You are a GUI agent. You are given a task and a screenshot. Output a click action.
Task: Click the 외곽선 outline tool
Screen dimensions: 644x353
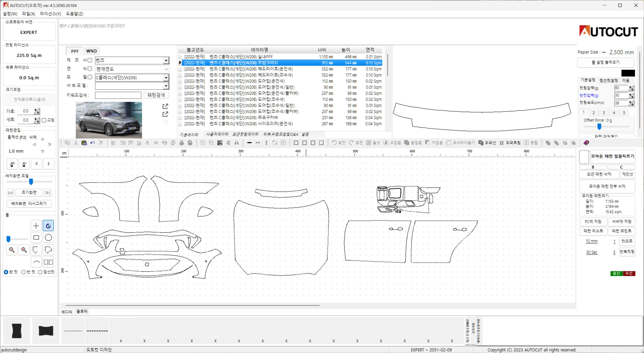[x=487, y=143]
